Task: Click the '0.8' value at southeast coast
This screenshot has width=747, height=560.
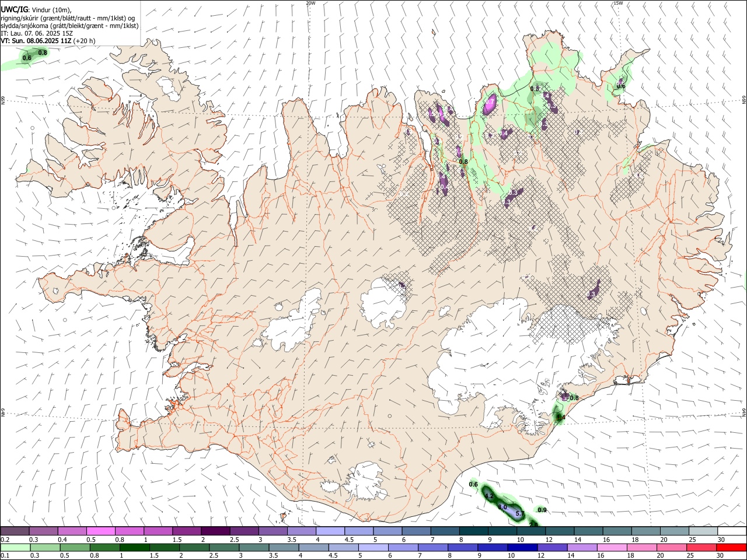Action: tap(574, 398)
